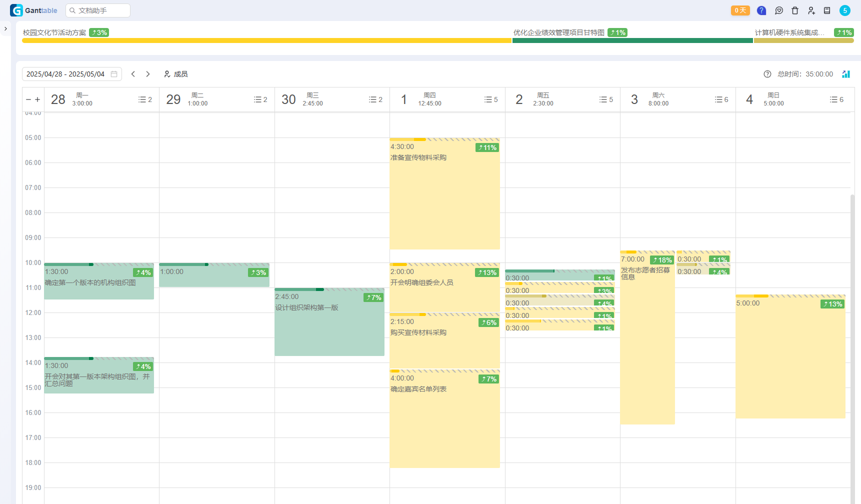Open the user avatar labeled 5
This screenshot has height=504, width=861.
(x=845, y=10)
